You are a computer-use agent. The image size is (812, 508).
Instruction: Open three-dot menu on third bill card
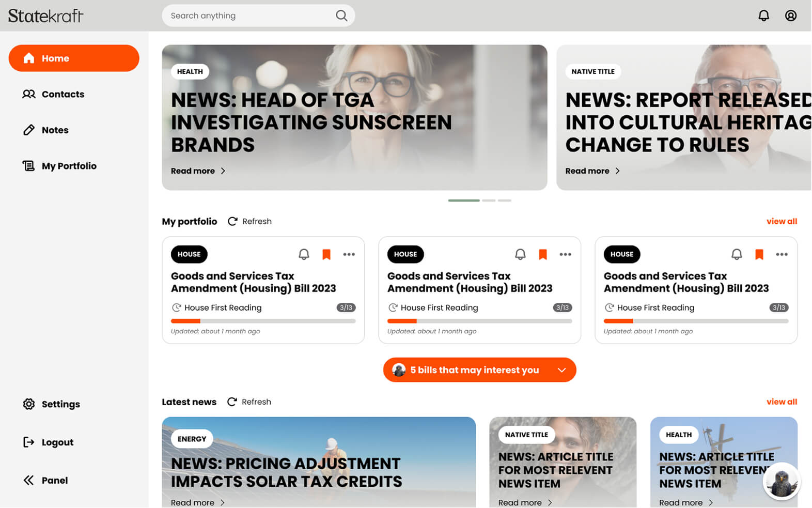pos(782,254)
